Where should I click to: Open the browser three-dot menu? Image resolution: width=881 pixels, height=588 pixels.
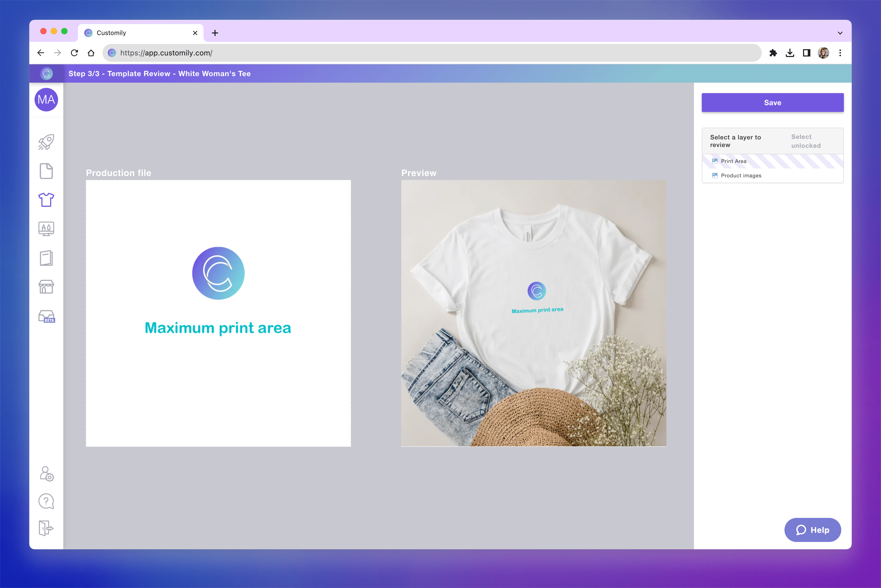click(x=840, y=53)
